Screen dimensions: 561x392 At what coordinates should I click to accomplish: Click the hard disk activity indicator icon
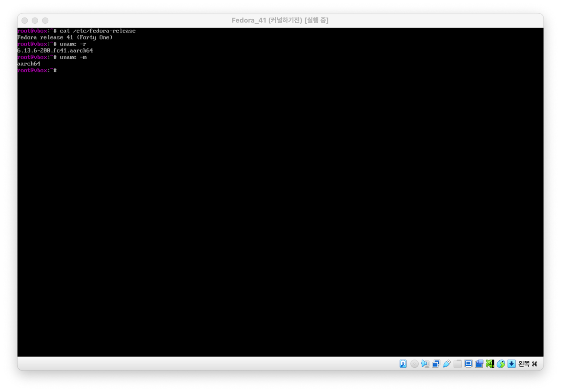point(403,363)
